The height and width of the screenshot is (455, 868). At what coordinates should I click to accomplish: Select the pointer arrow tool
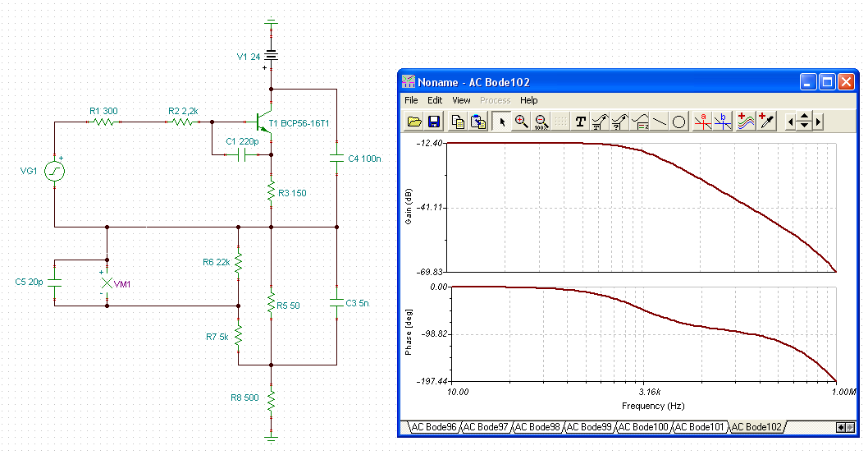[x=502, y=122]
